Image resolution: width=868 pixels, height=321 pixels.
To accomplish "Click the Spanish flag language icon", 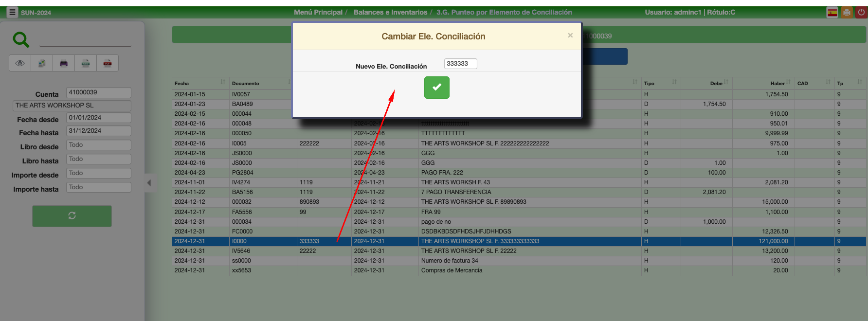I will (832, 13).
